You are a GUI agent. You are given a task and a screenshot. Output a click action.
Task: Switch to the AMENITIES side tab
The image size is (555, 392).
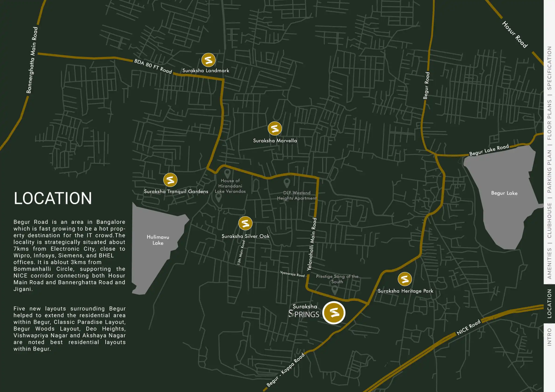(x=549, y=263)
